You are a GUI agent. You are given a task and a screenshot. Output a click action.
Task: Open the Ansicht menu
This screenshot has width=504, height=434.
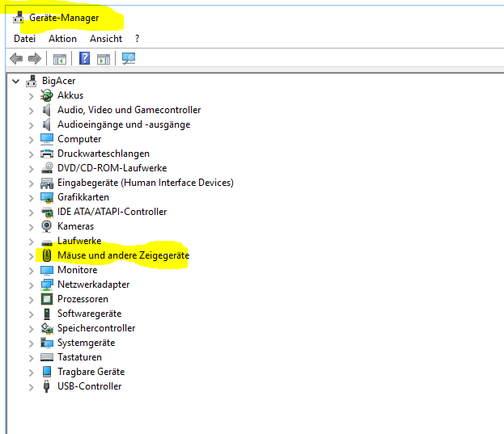(x=106, y=39)
